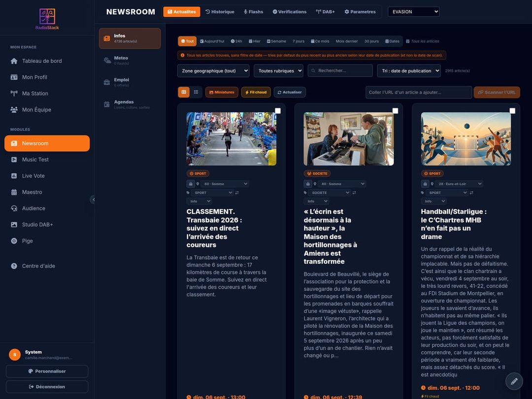532x399 pixels.
Task: Open Tableau de bord home icon
Action: (14, 61)
